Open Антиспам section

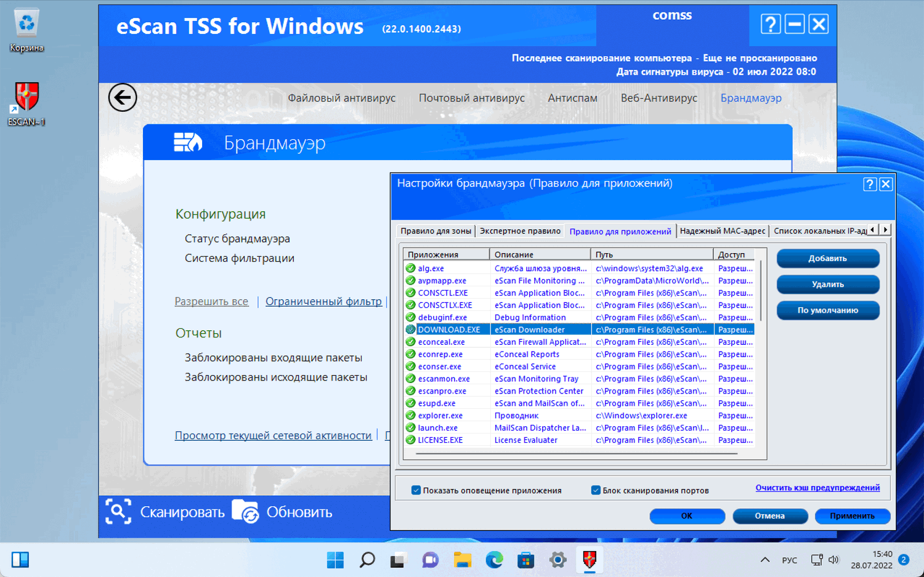coord(573,98)
